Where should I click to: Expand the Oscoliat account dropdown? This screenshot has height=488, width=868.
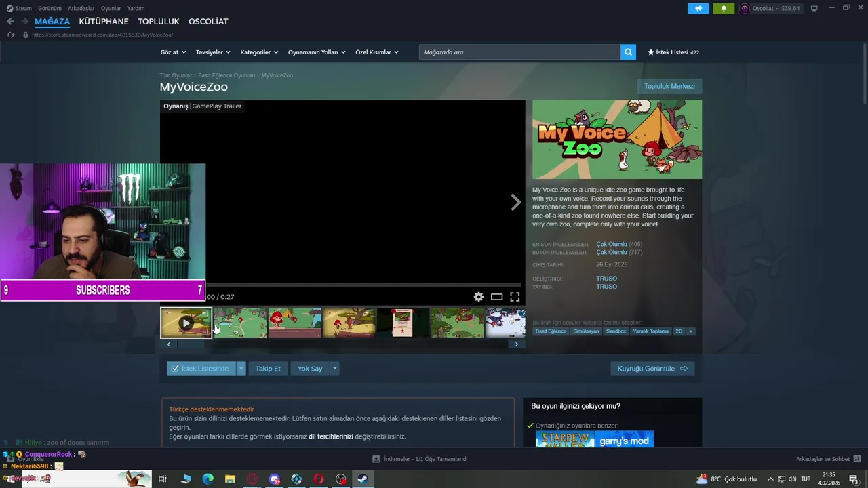click(x=776, y=8)
